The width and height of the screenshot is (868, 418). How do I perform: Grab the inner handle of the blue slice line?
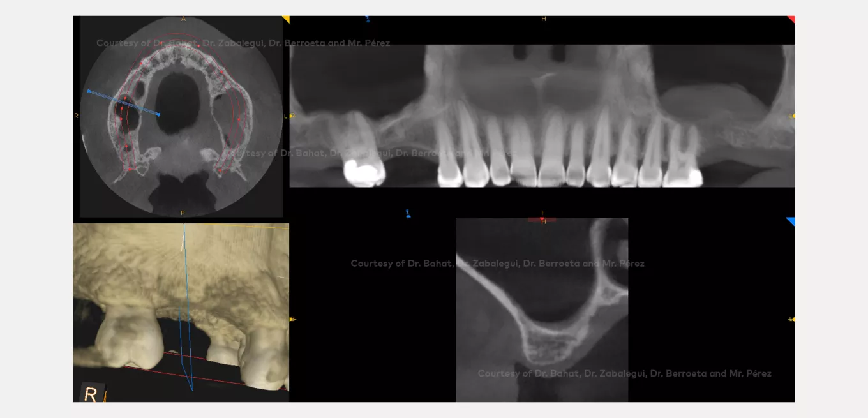click(158, 115)
